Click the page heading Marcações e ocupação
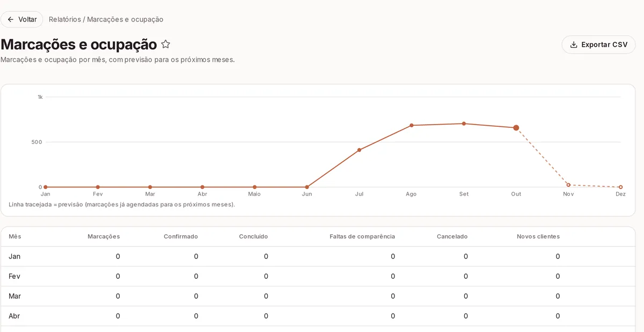This screenshot has width=644, height=332. 79,45
